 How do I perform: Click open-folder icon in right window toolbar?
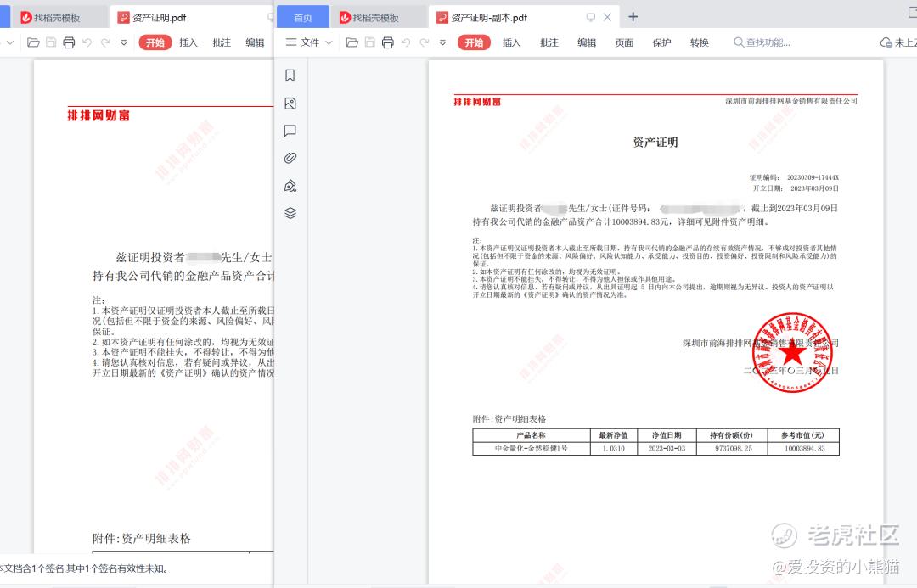352,42
